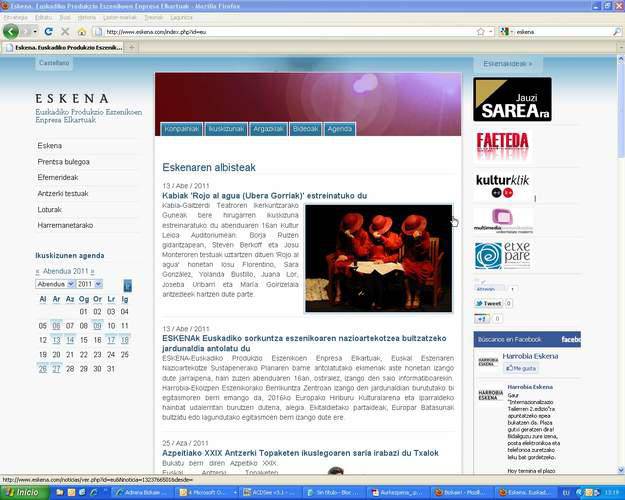Switch language via Castellano link
625x500 pixels.
(54, 63)
